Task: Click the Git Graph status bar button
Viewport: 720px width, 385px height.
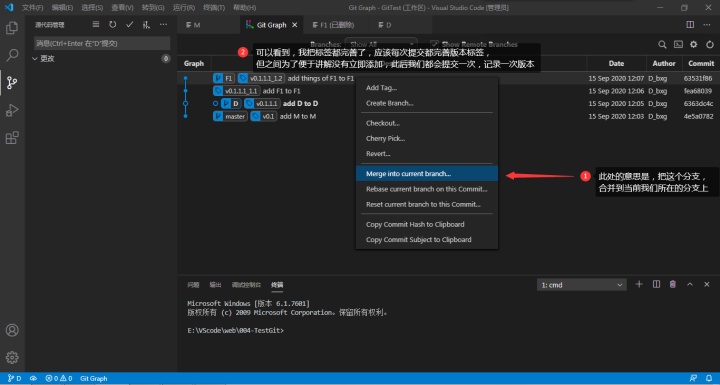Action: pyautogui.click(x=93, y=378)
